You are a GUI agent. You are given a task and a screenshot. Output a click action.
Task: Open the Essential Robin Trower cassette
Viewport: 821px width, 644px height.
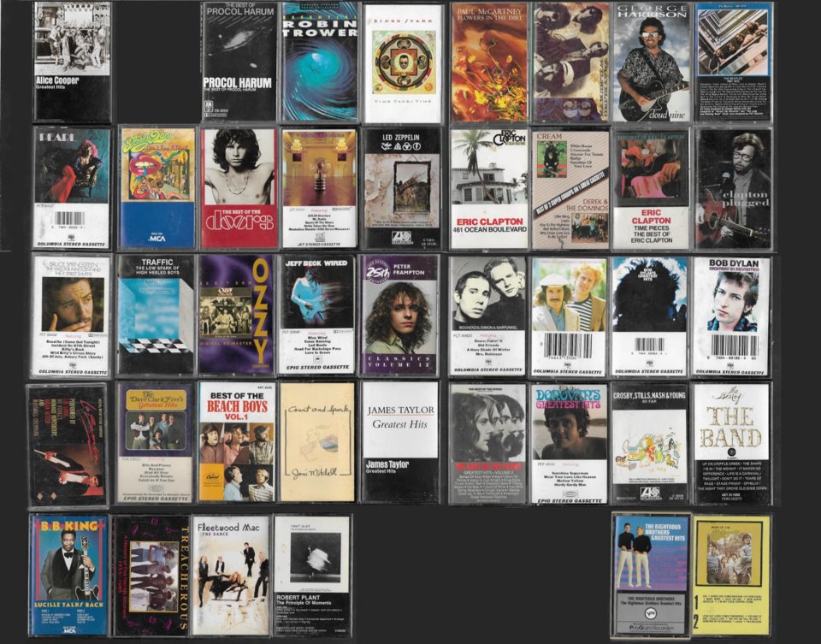(x=319, y=62)
